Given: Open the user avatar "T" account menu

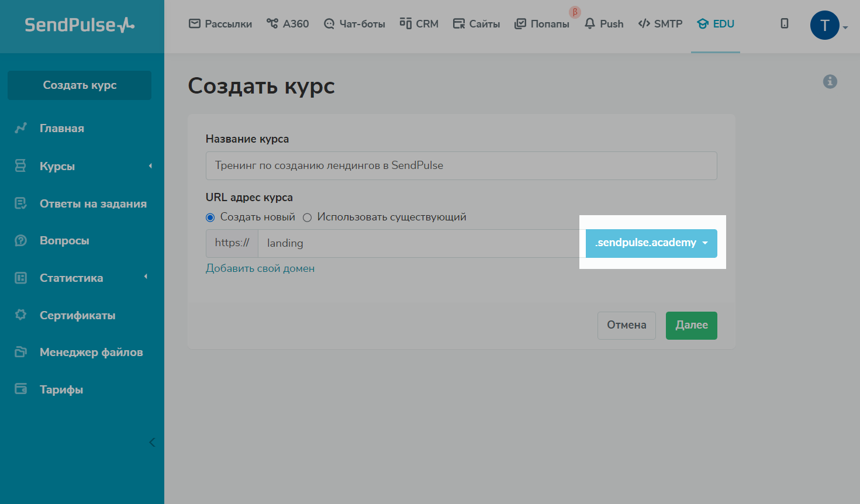Looking at the screenshot, I should 825,25.
